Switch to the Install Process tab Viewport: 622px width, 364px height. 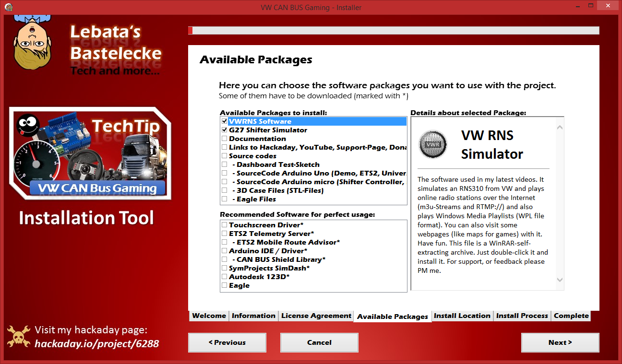tap(522, 316)
